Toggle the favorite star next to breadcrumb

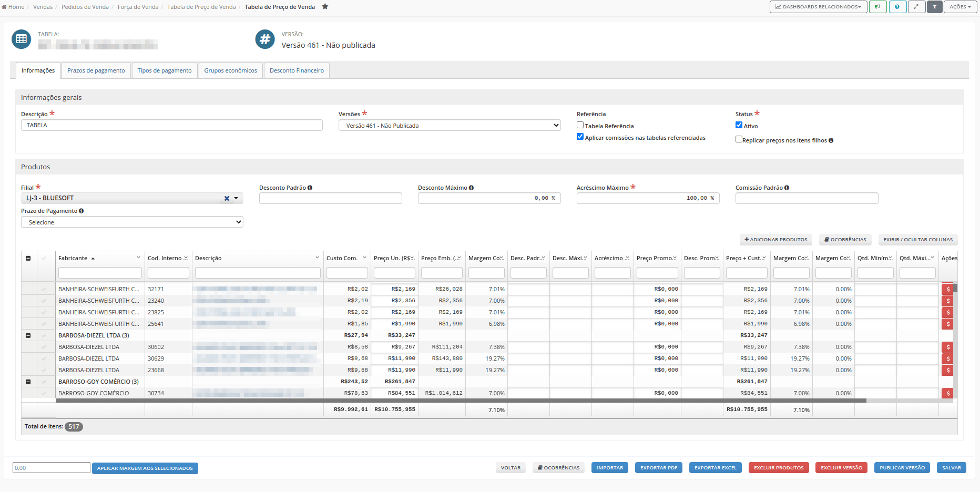pos(325,7)
